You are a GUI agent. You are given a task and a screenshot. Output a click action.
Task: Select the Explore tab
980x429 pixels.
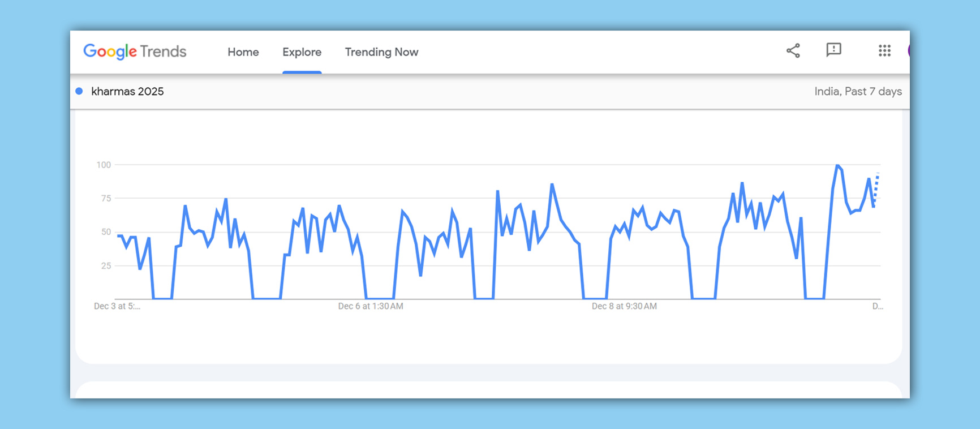(302, 52)
